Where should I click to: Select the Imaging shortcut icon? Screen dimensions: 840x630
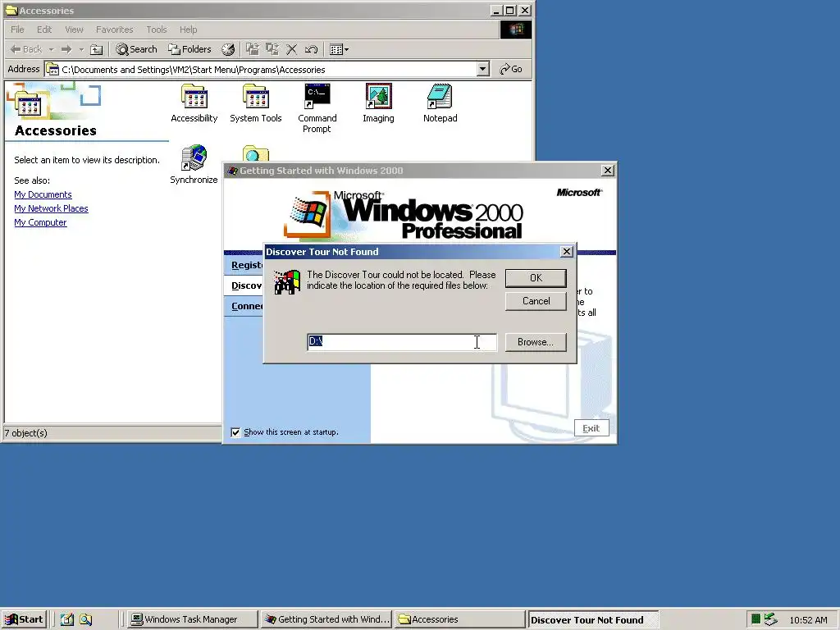[x=378, y=97]
